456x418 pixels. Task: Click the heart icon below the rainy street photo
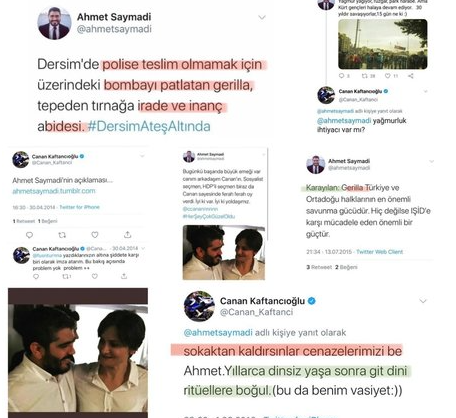tap(387, 76)
